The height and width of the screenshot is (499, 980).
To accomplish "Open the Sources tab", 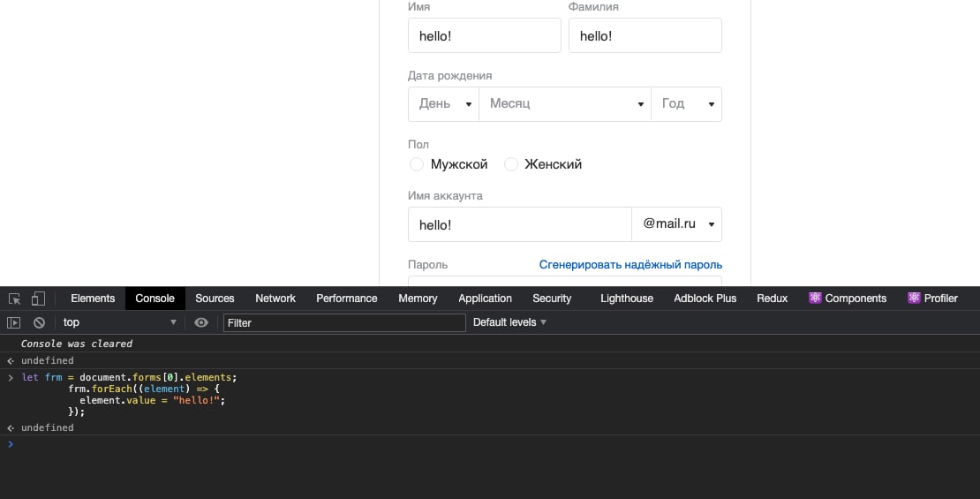I will (x=215, y=299).
